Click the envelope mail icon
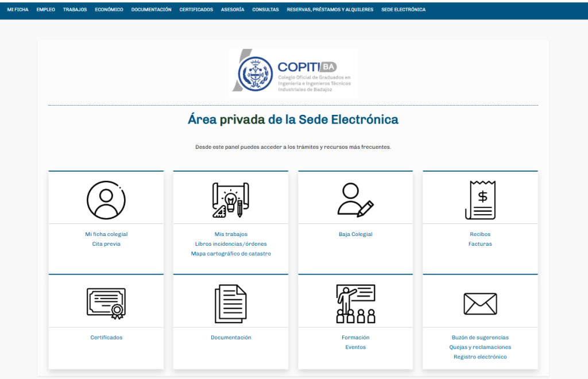588x379 pixels. point(481,304)
